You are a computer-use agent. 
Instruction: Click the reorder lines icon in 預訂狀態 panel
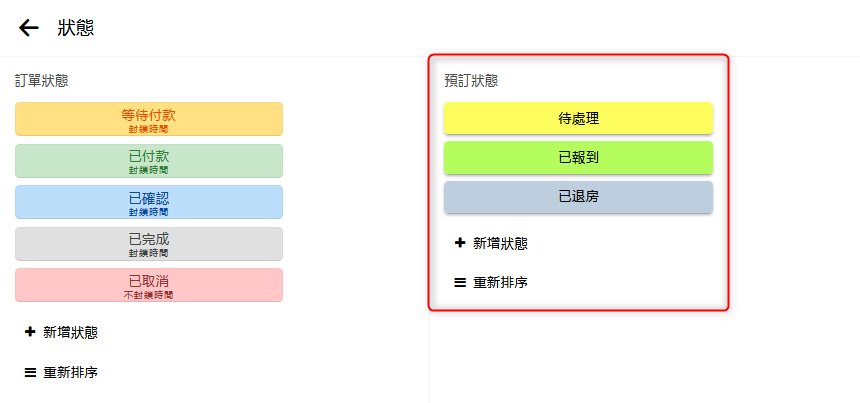click(460, 283)
